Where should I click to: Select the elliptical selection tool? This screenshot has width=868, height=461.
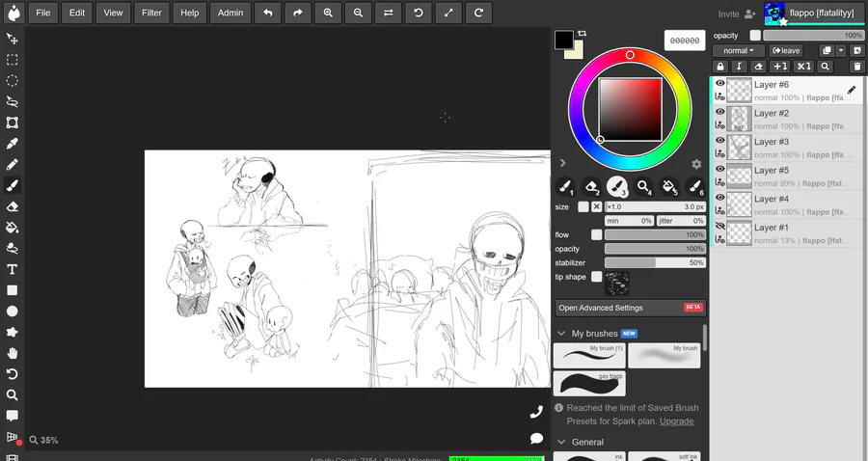(x=12, y=81)
